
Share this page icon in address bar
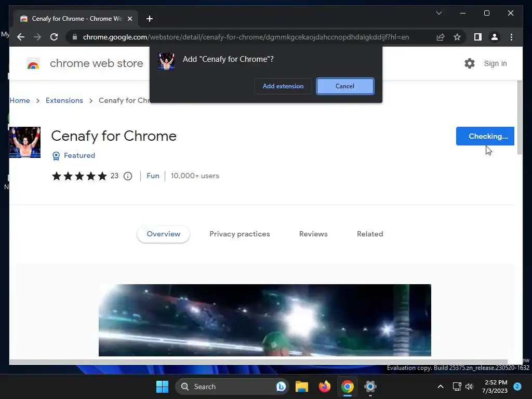pos(441,37)
